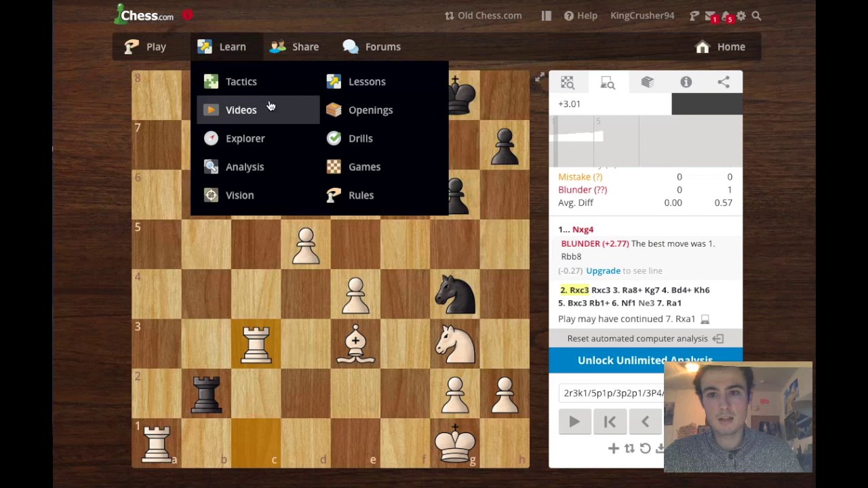Expand board to fullscreen

coord(539,79)
